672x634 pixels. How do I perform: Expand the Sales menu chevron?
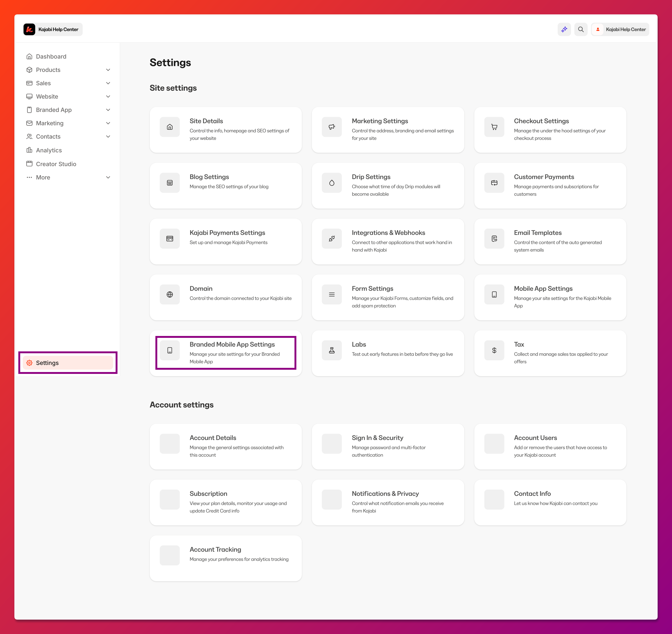108,83
